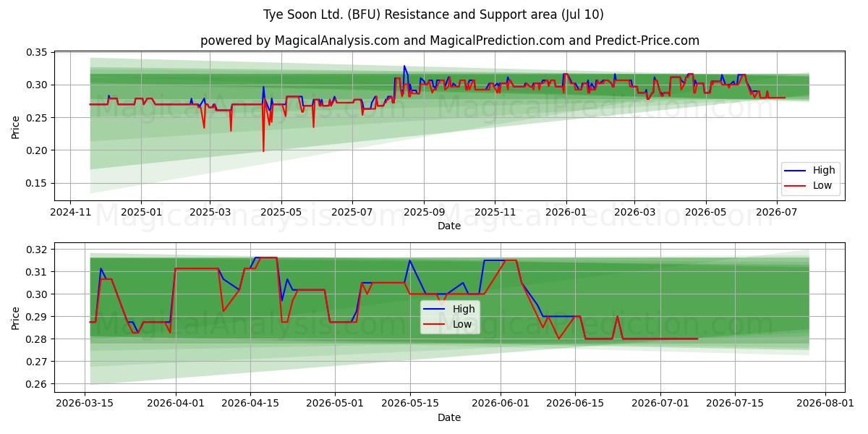868x434 pixels.
Task: Click the '0.25' y-axis tick in top chart
Action: pos(37,118)
